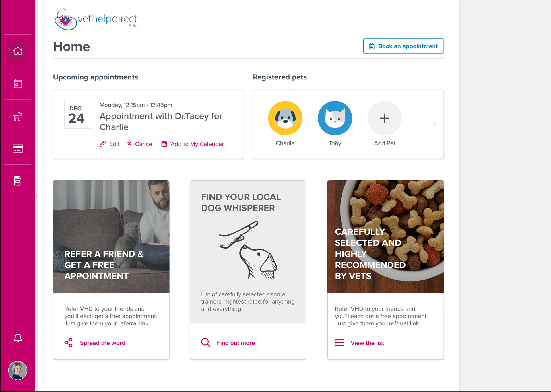Open the documents sidebar icon
Image resolution: width=551 pixels, height=392 pixels.
(x=18, y=181)
